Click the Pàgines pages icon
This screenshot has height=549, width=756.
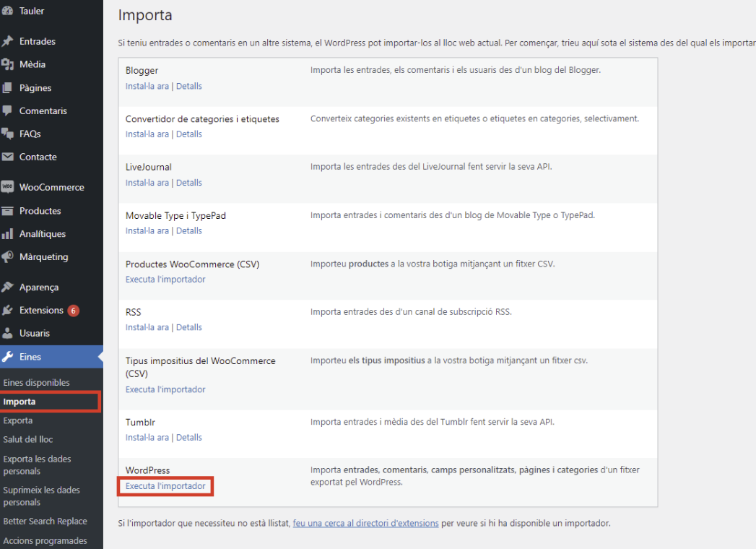pos(7,88)
